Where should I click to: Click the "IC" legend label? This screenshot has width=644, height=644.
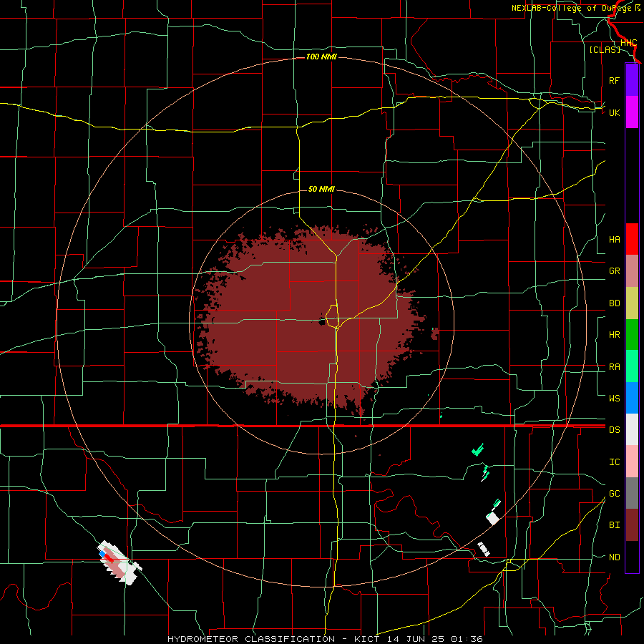(614, 462)
